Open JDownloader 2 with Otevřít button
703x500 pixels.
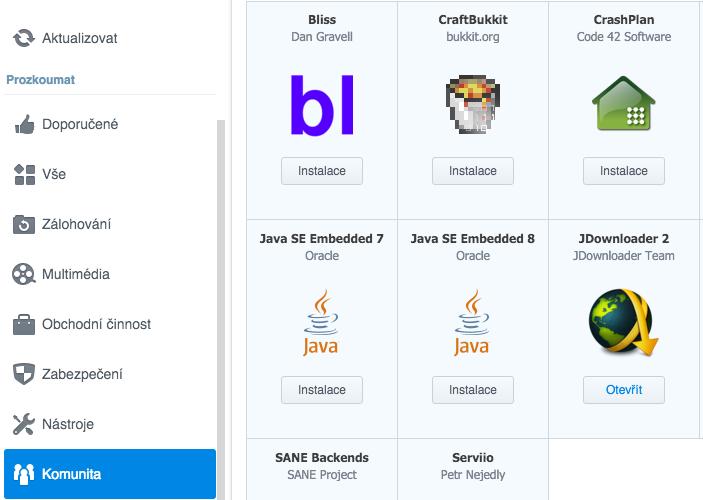click(x=624, y=390)
